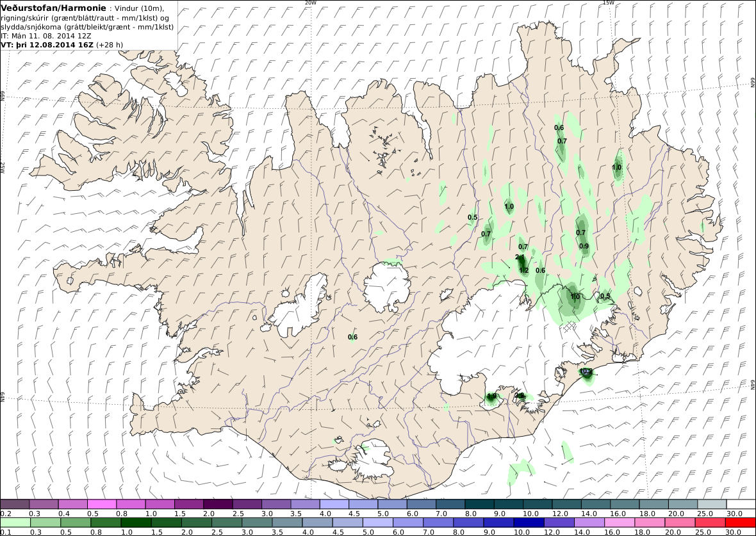Click the '66N' latitude label on left edge

point(3,95)
